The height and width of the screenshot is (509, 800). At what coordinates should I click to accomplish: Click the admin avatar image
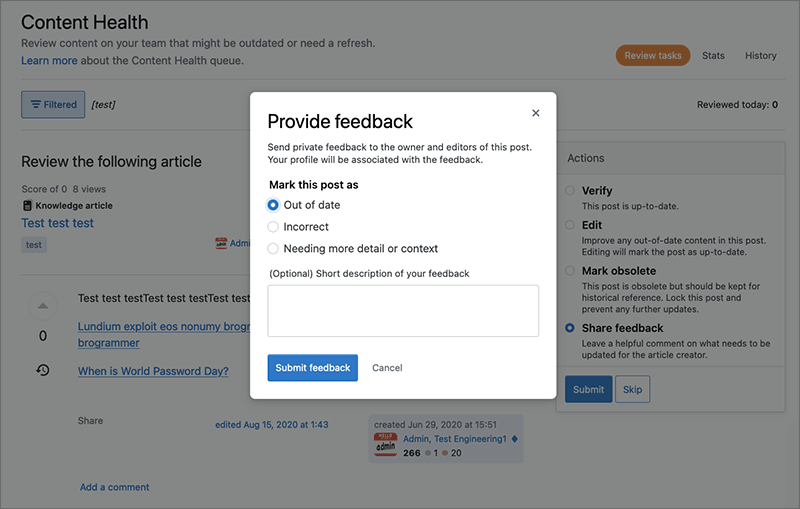[x=385, y=445]
